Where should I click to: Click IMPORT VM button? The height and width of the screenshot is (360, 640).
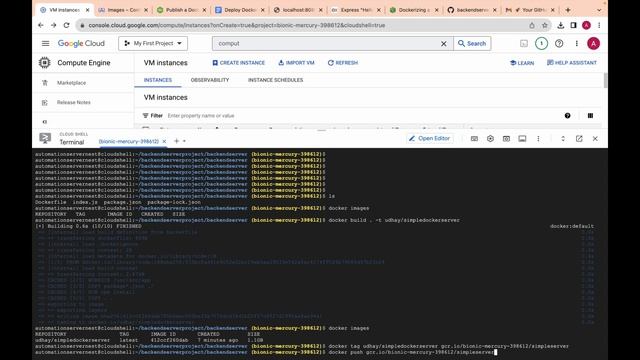pos(296,63)
